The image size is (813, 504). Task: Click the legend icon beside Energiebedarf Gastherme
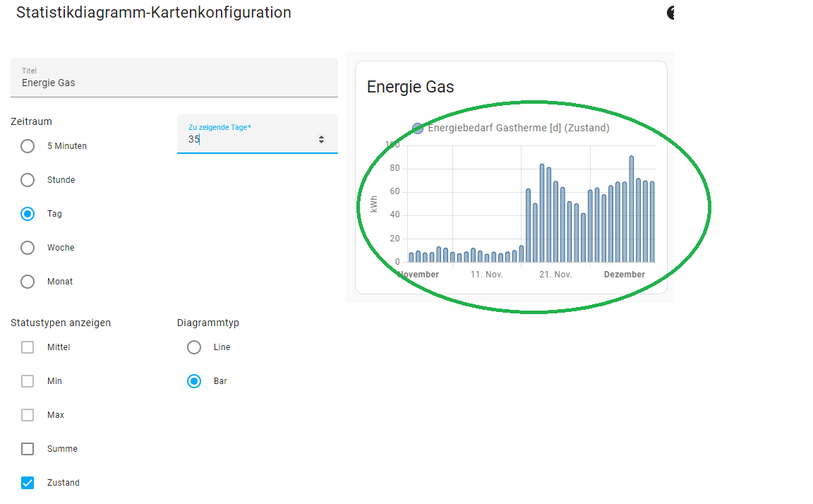418,128
